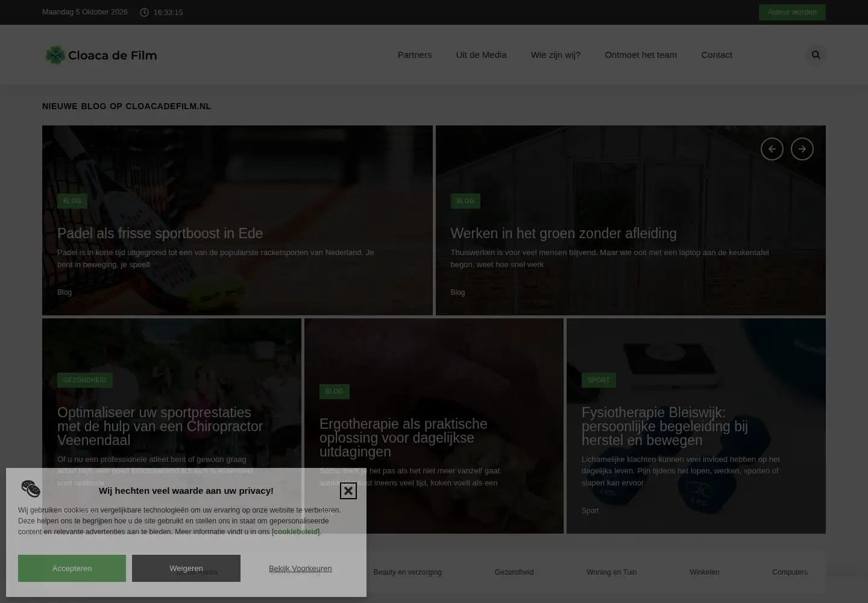Open the Uit de Media menu item
The image size is (868, 603).
481,55
